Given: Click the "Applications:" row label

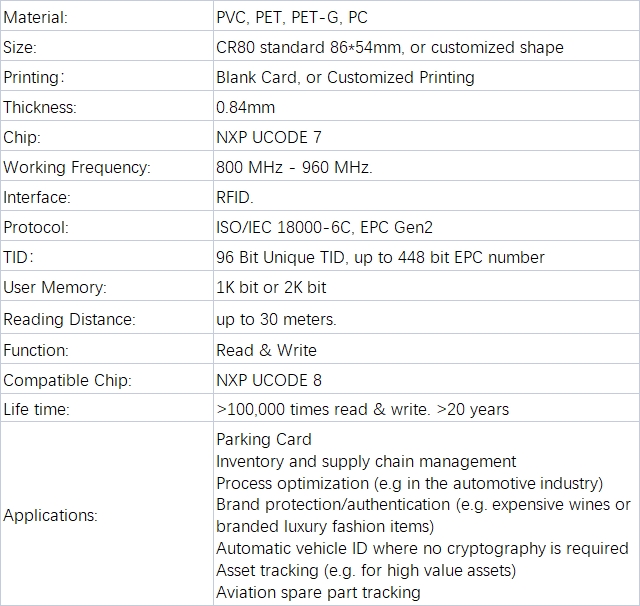Looking at the screenshot, I should (x=50, y=516).
